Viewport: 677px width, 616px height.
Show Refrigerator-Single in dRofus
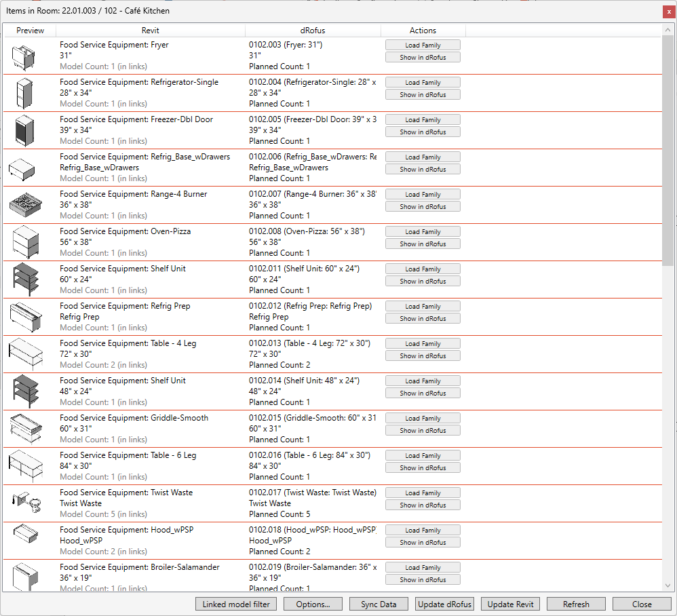point(423,95)
